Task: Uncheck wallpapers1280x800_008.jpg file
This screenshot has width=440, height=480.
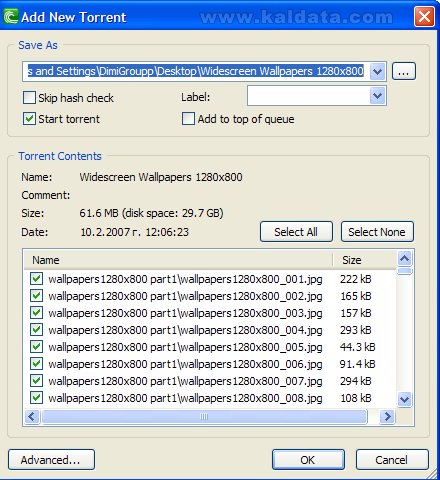Action: [x=36, y=398]
